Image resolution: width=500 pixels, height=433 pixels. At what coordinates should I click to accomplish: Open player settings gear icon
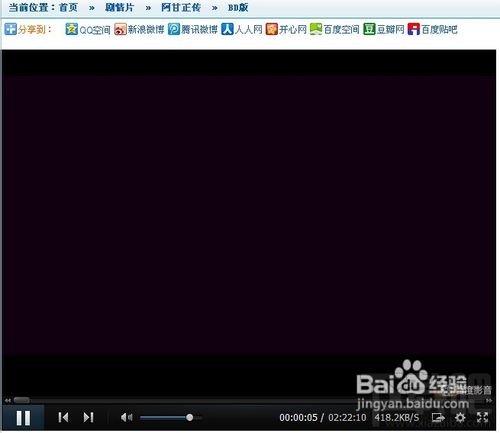pyautogui.click(x=460, y=417)
